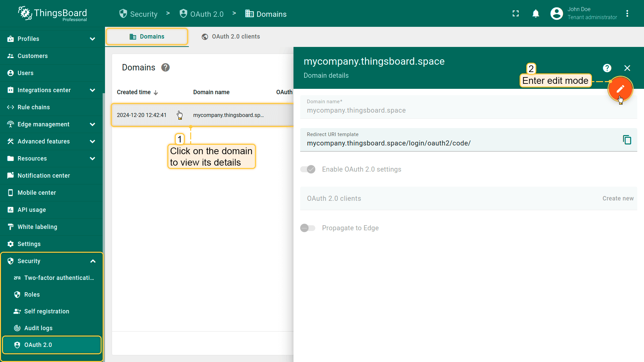Image resolution: width=644 pixels, height=362 pixels.
Task: Expand the Integrations center submenu
Action: click(92, 90)
